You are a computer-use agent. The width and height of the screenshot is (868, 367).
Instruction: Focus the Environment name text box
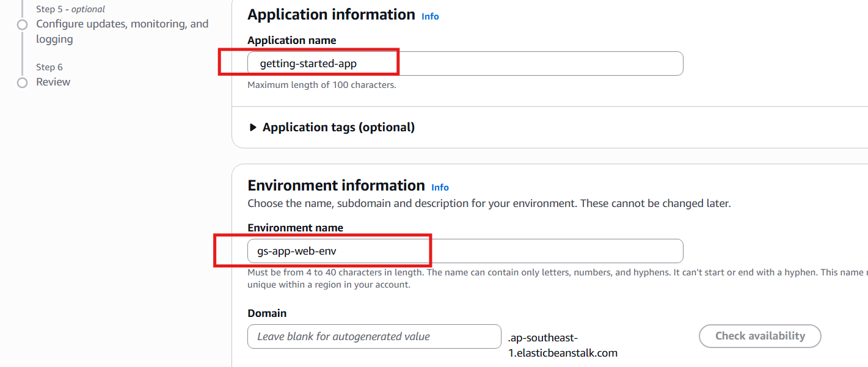pos(464,251)
